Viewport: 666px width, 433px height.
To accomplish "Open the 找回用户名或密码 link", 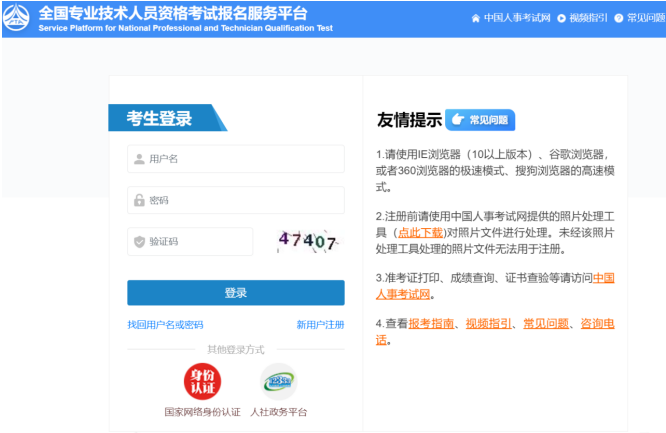I will coord(165,325).
